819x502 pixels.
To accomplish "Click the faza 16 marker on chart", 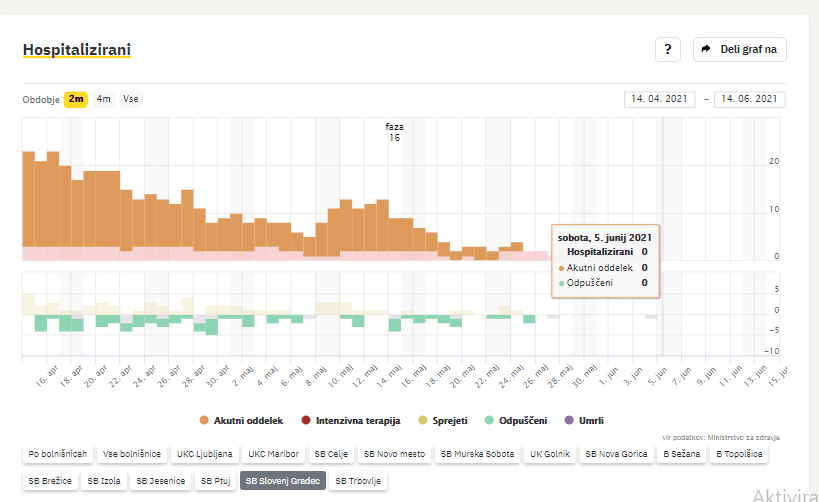I will click(x=394, y=132).
